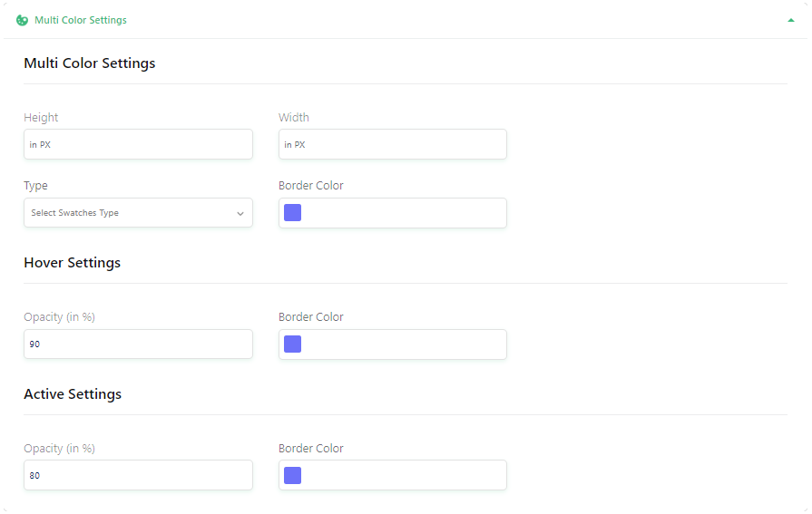Click the Active Settings section heading
Image resolution: width=812 pixels, height=514 pixels.
click(73, 394)
